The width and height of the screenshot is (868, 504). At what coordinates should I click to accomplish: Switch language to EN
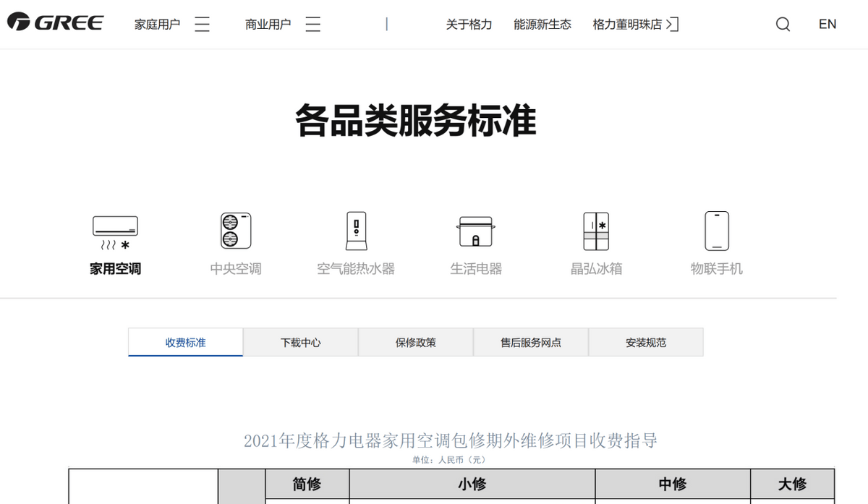[x=827, y=25]
